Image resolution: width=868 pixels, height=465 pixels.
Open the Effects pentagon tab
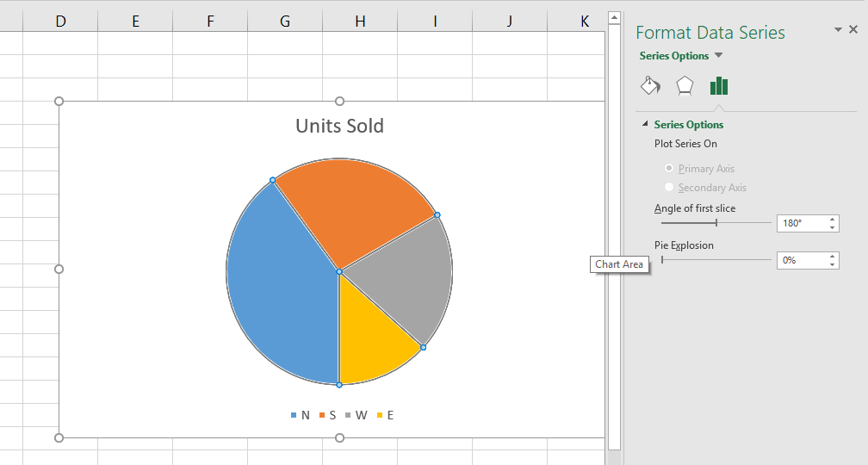(685, 85)
